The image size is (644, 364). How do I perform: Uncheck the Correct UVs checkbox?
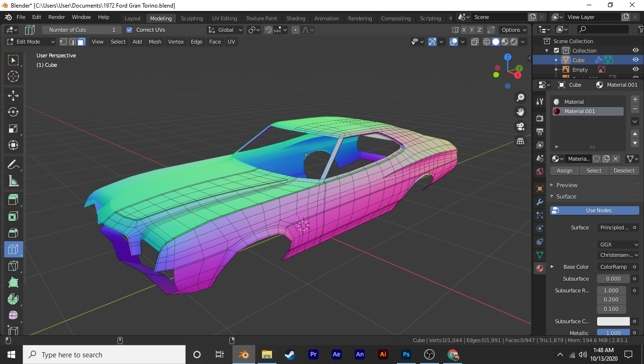pos(130,30)
